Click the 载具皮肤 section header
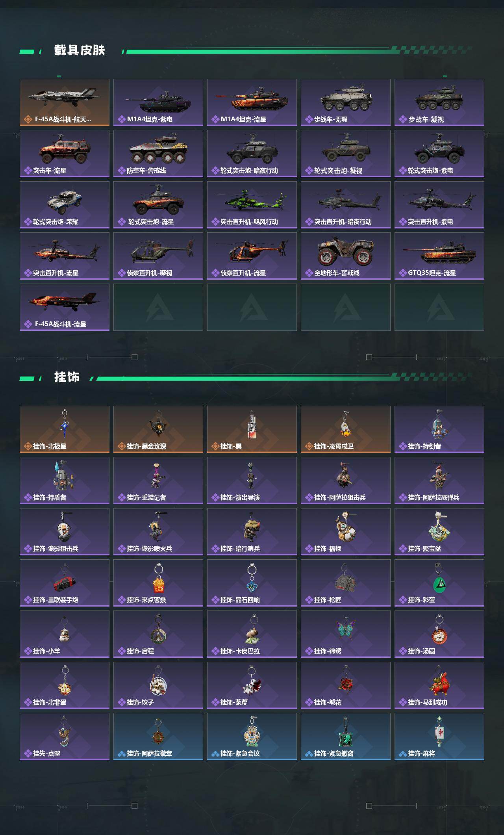This screenshot has width=504, height=835. pyautogui.click(x=80, y=50)
